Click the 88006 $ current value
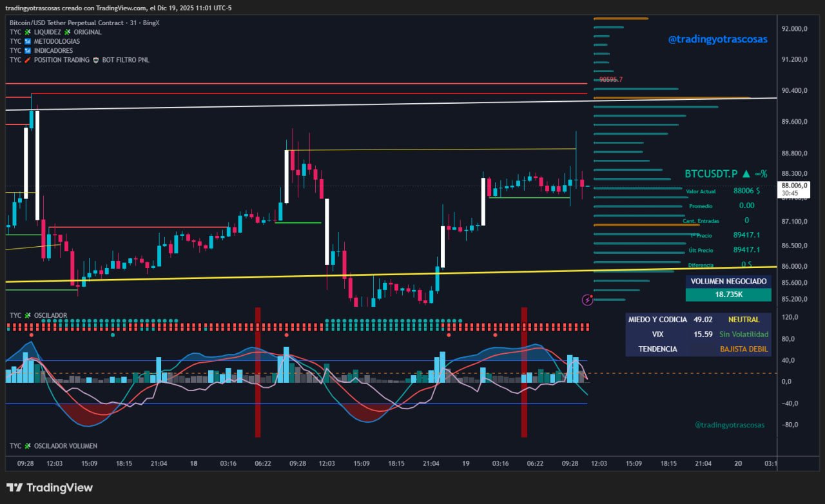Viewport: 825px width, 504px height. click(746, 191)
